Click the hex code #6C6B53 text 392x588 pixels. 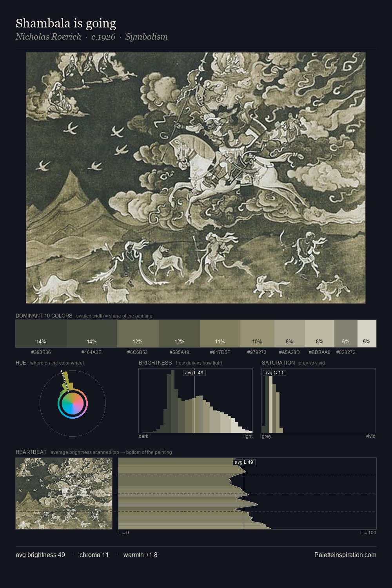coord(138,352)
